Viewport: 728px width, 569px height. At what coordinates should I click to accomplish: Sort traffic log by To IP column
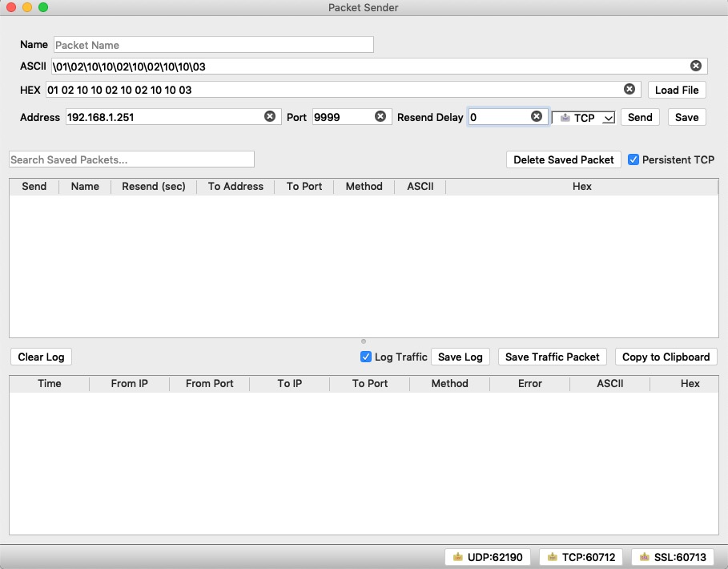pyautogui.click(x=290, y=384)
